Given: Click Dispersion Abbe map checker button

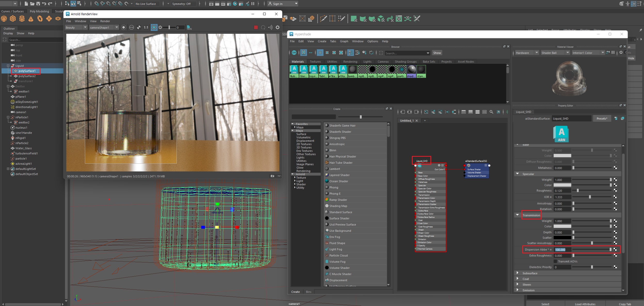Looking at the screenshot, I should point(615,250).
